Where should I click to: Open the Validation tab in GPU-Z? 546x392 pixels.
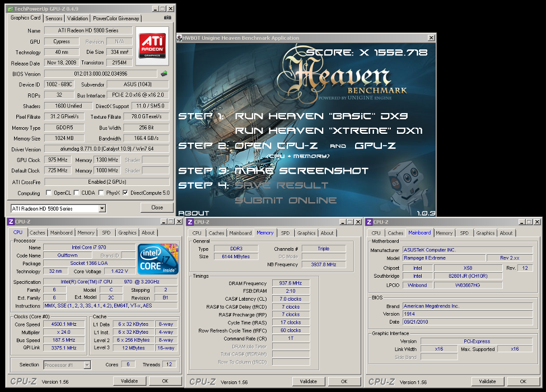tap(78, 18)
